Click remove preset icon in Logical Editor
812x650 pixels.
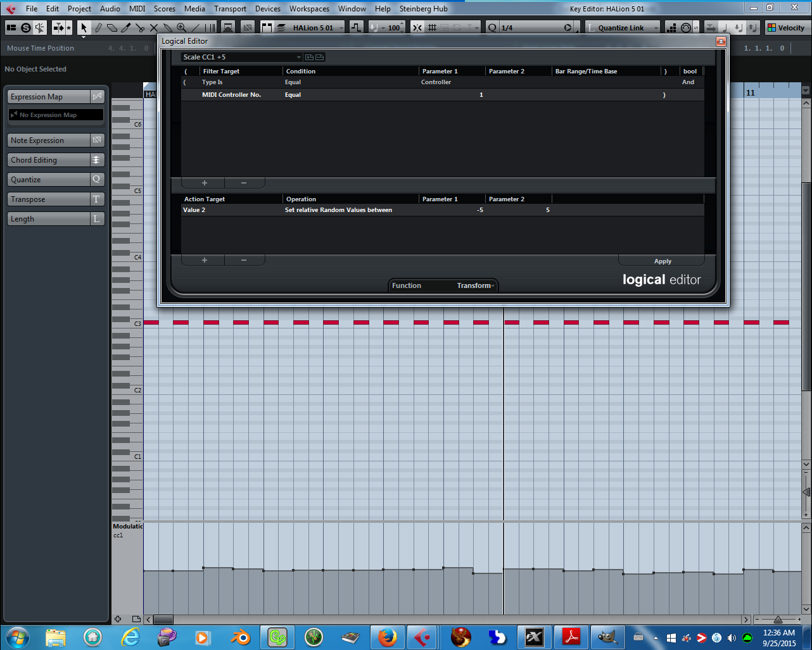point(320,57)
